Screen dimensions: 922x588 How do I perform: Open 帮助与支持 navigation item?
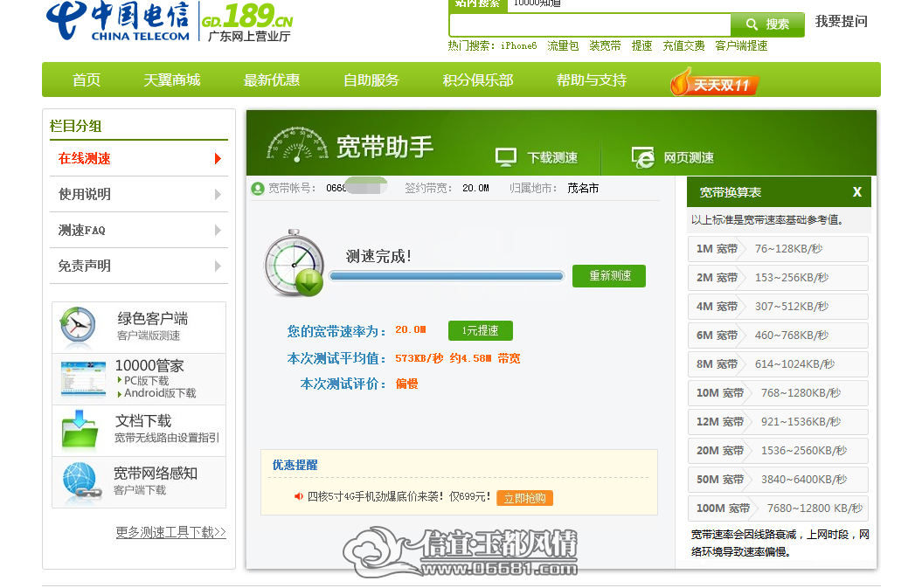592,80
